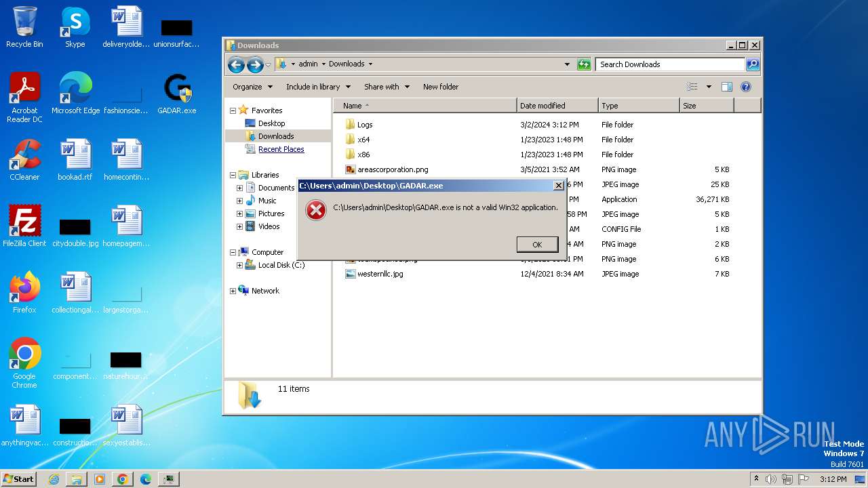Open the Start menu
The image size is (868, 488).
[19, 479]
